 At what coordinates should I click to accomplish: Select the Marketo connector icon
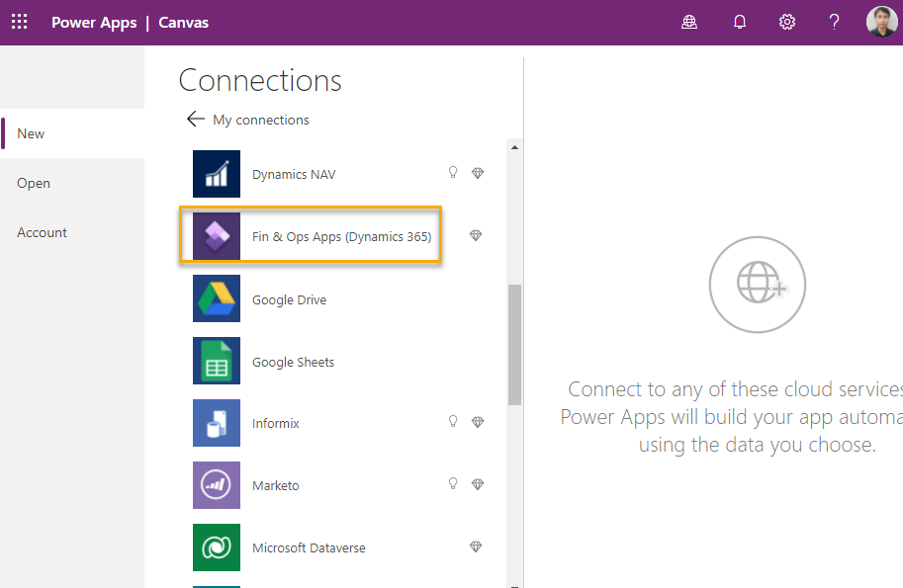tap(217, 485)
